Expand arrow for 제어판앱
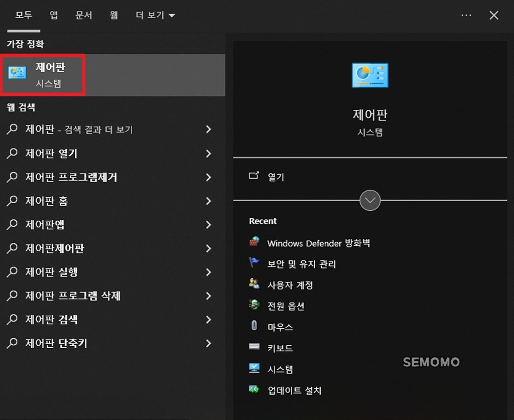Viewport: 514px width, 420px height. pyautogui.click(x=208, y=224)
